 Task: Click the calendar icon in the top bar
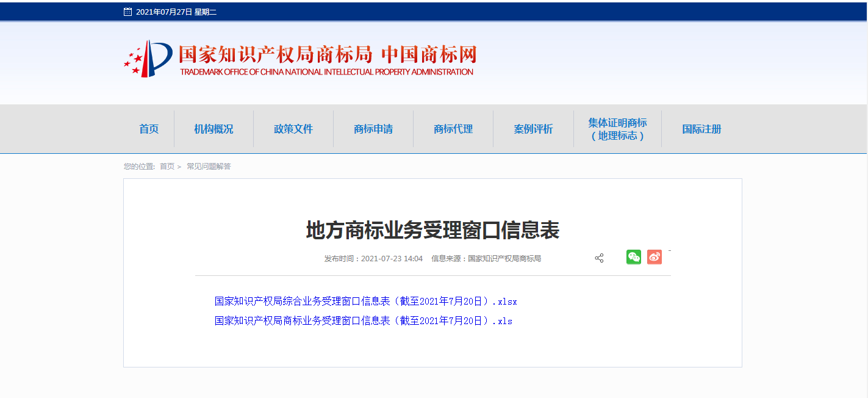click(127, 12)
